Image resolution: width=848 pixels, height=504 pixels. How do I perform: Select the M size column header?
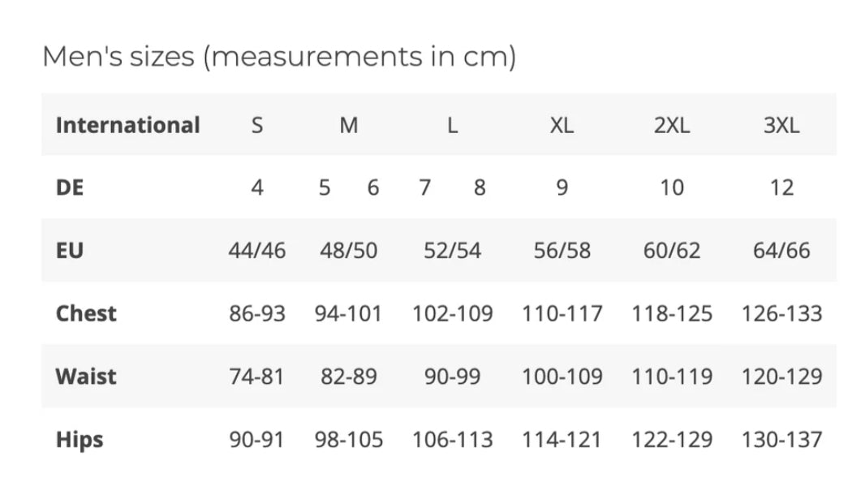click(x=348, y=125)
